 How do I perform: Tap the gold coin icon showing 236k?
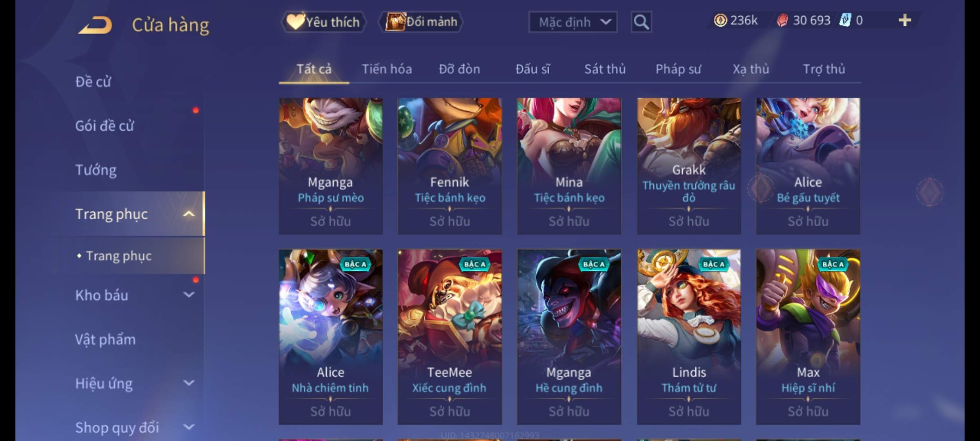[x=720, y=20]
